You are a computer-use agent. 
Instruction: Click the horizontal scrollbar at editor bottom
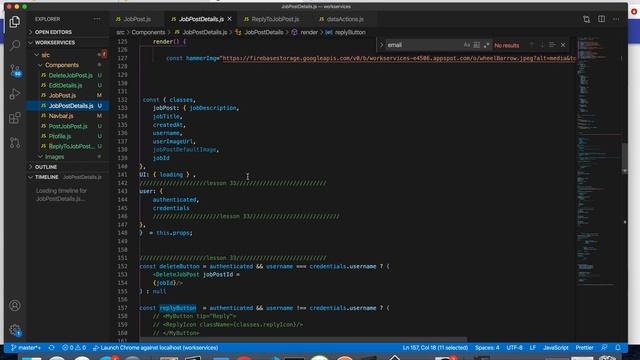point(303,340)
